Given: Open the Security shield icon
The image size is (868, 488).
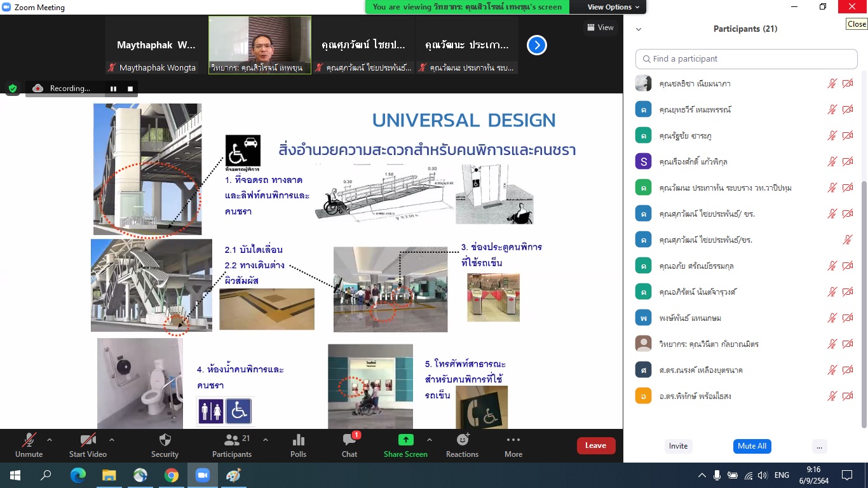Looking at the screenshot, I should pos(165,440).
